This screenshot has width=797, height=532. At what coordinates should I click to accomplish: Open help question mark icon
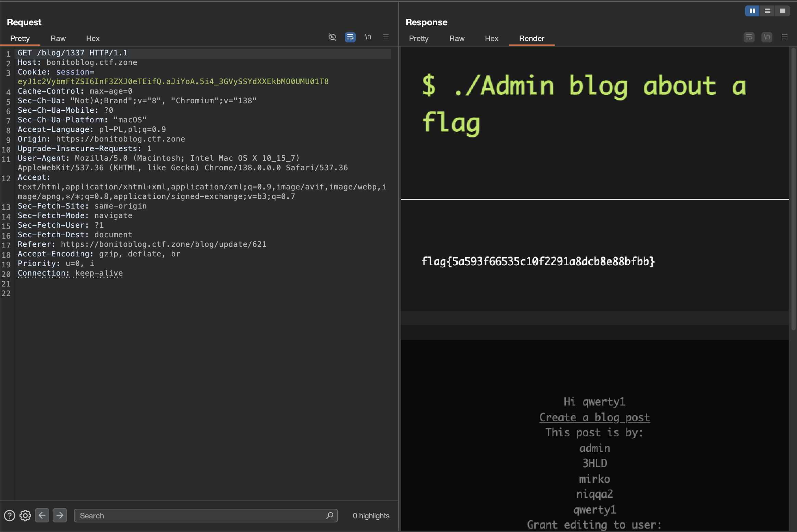coord(10,516)
